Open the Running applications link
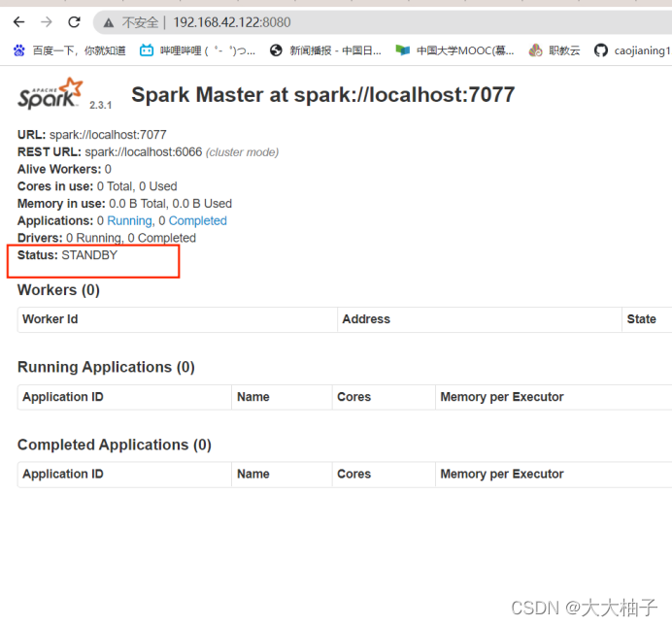Screen dimensions: 672x626 click(129, 220)
